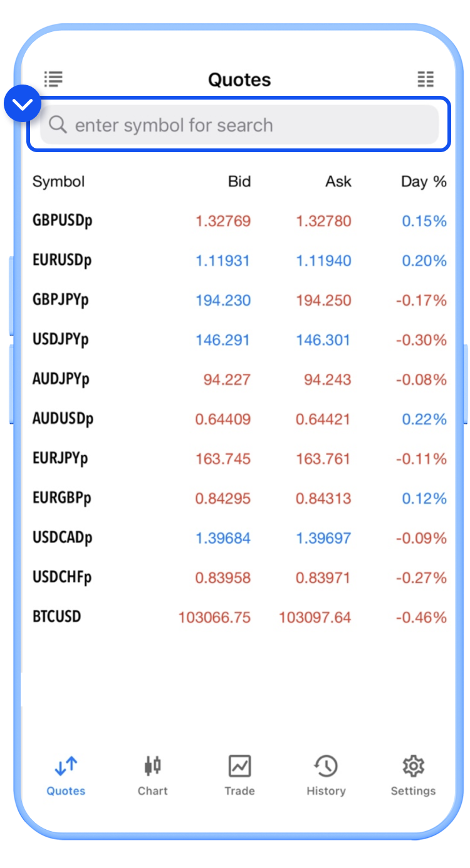
Task: Select the BTCUSD symbol
Action: tap(57, 617)
